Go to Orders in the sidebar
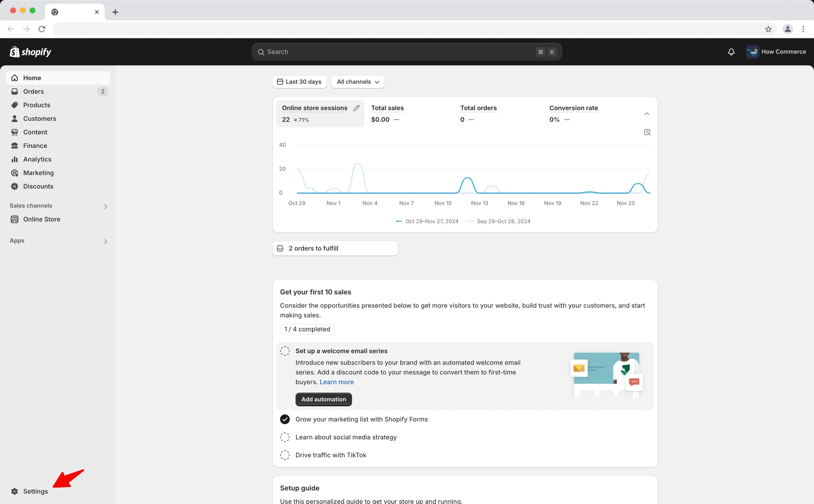 [x=58, y=91]
